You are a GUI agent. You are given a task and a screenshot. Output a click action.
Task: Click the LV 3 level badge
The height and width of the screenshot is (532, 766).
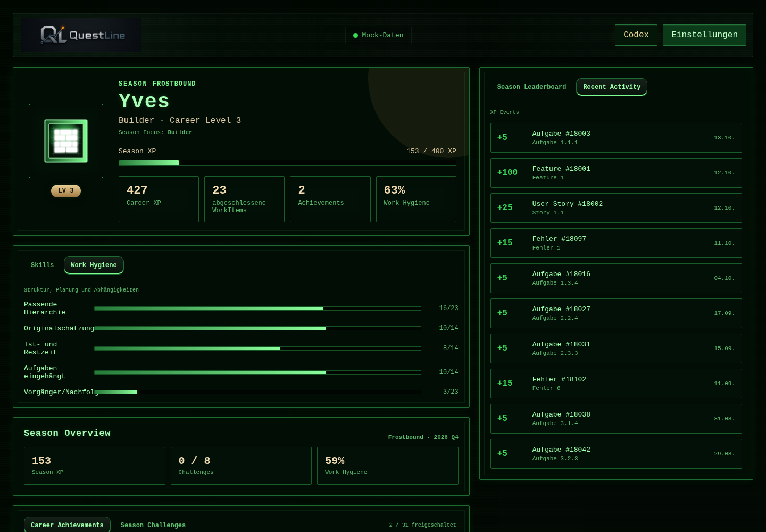pos(66,191)
